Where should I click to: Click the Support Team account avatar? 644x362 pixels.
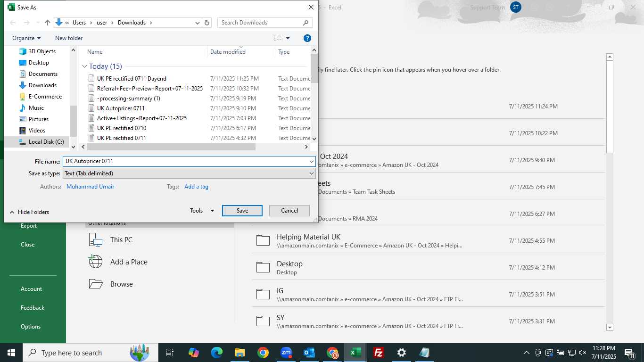pyautogui.click(x=516, y=8)
